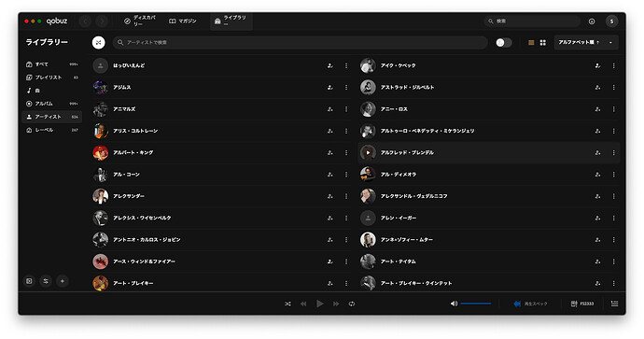Open 再生スペック playback quality info
644x339 pixels.
531,304
